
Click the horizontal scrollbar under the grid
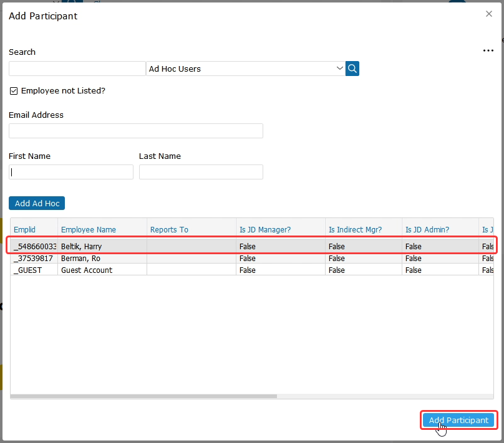point(143,396)
